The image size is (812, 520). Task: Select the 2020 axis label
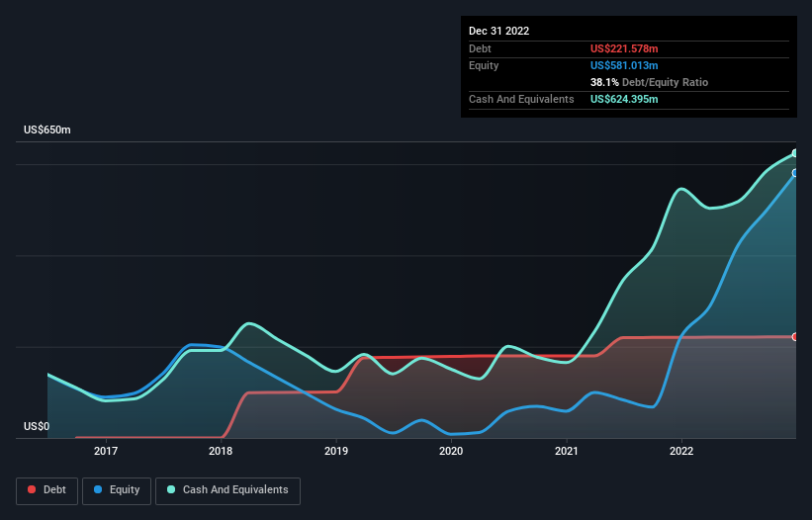pos(451,451)
